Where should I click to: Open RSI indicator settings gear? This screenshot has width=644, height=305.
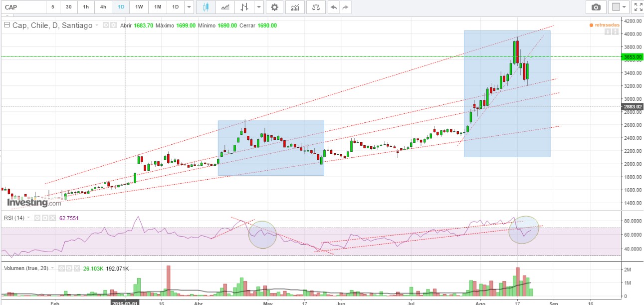[x=45, y=218]
